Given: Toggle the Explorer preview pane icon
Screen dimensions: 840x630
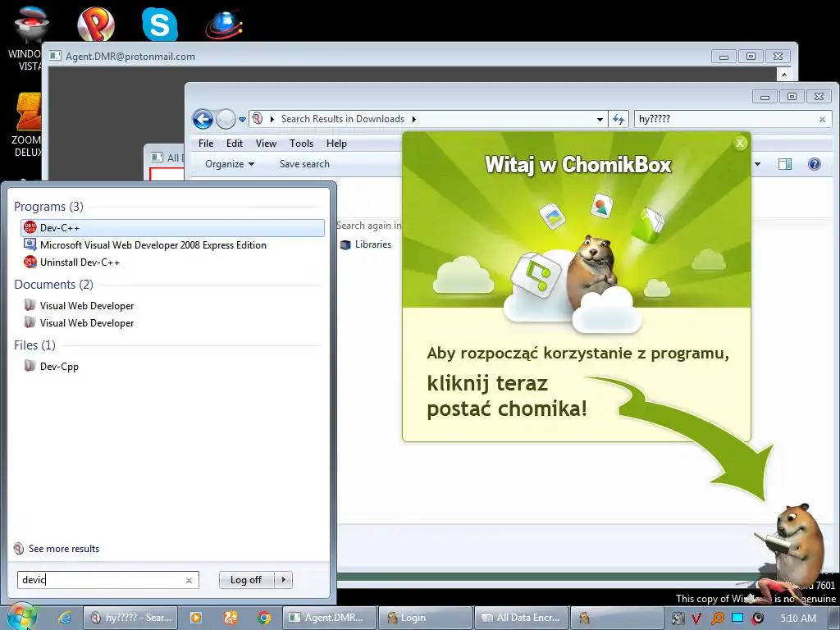Looking at the screenshot, I should [x=785, y=164].
